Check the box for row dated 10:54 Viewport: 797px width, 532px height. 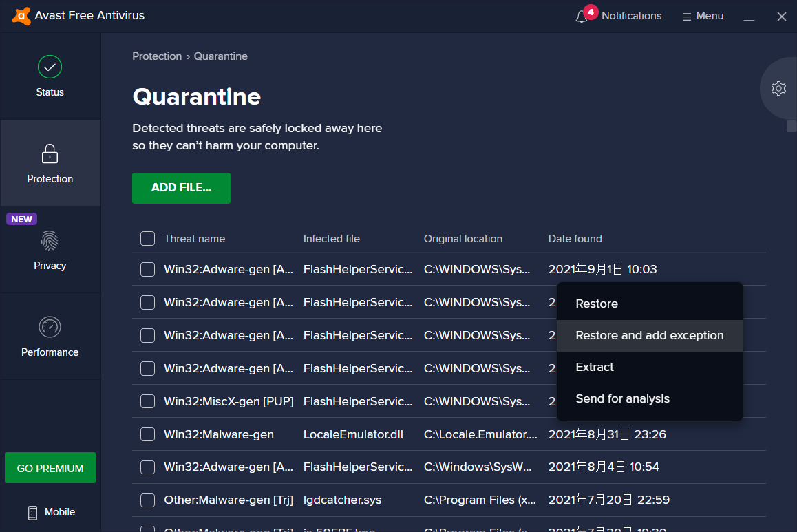click(x=147, y=467)
